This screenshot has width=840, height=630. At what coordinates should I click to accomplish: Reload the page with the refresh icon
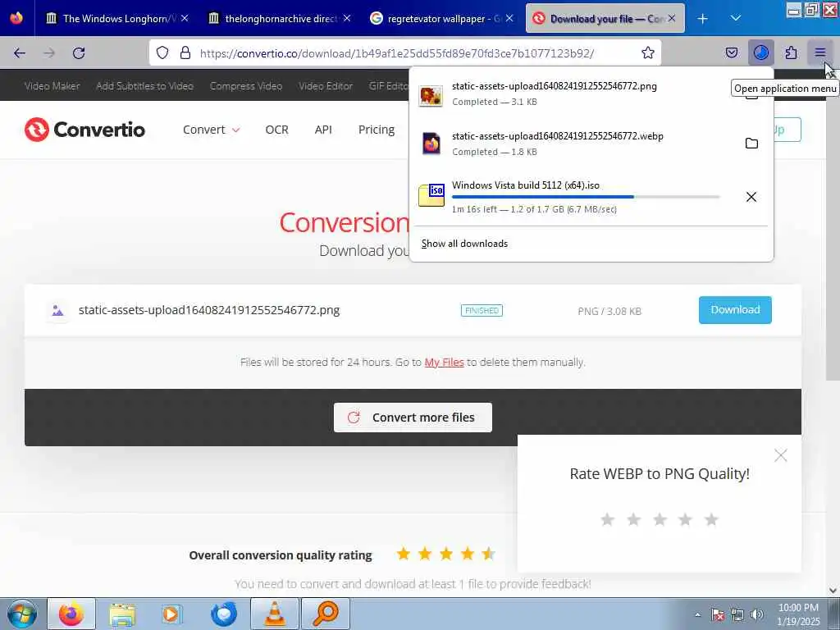[x=79, y=52]
